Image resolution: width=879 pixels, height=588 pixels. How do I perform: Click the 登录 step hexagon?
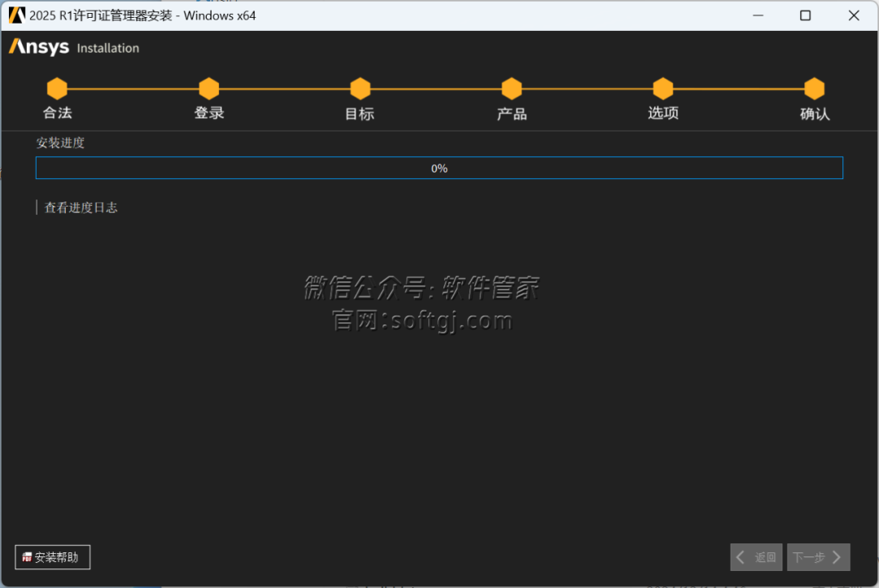point(209,89)
